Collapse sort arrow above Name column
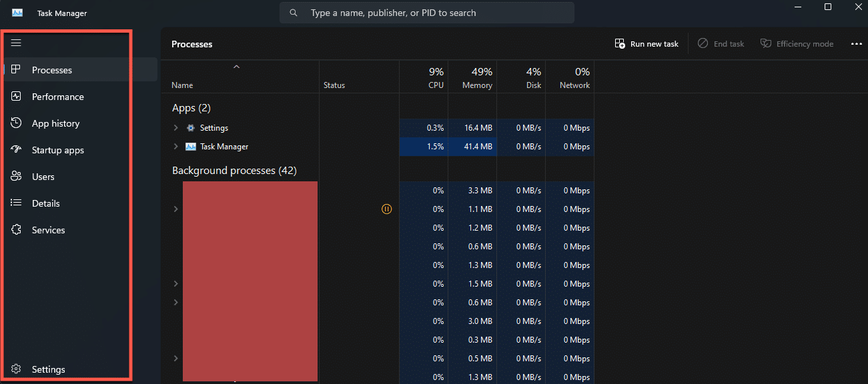Image resolution: width=868 pixels, height=384 pixels. click(x=236, y=67)
